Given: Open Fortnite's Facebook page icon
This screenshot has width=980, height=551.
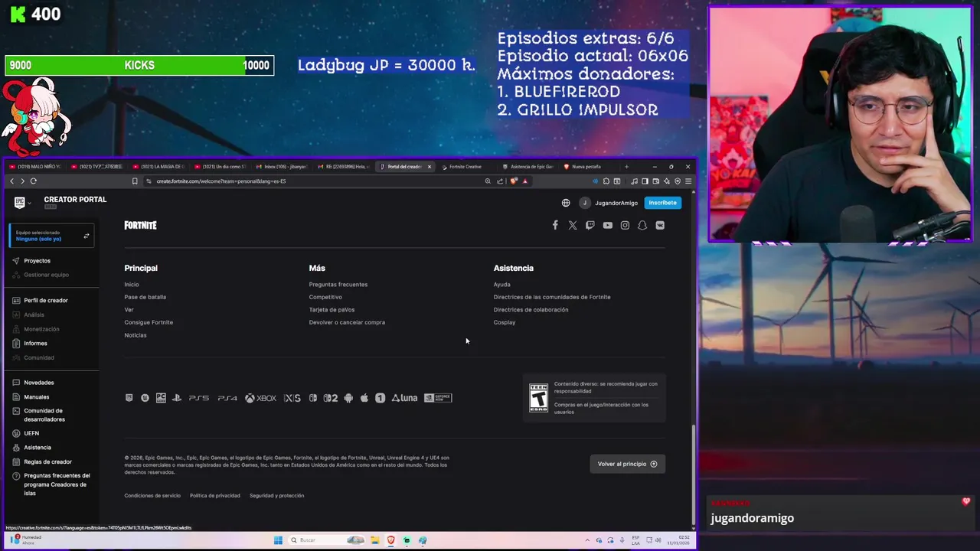Looking at the screenshot, I should coord(555,225).
